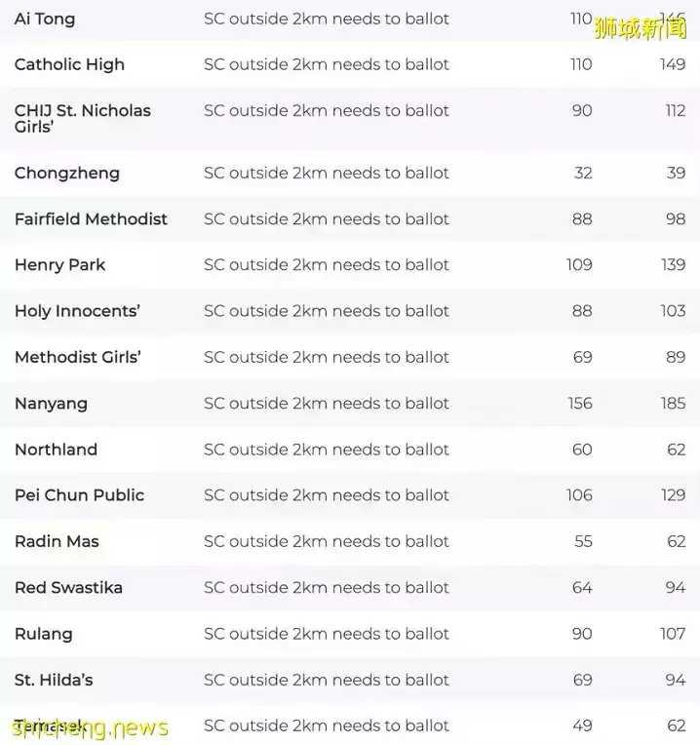
Task: Click Fairfield Methodist in the list
Action: coord(91,218)
